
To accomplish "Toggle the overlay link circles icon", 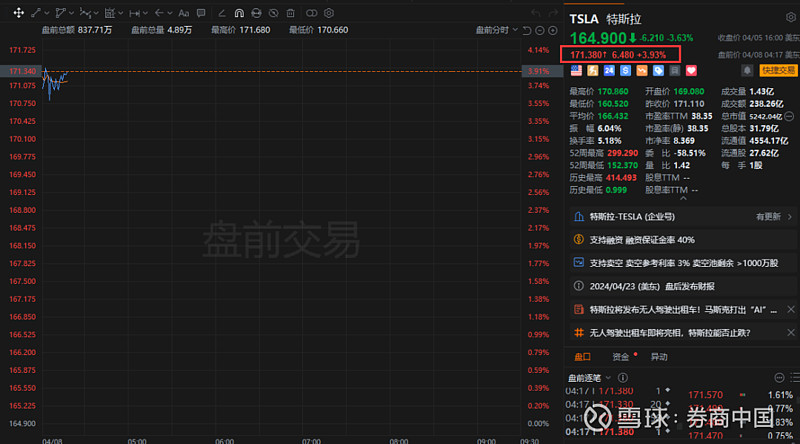I will pos(311,13).
